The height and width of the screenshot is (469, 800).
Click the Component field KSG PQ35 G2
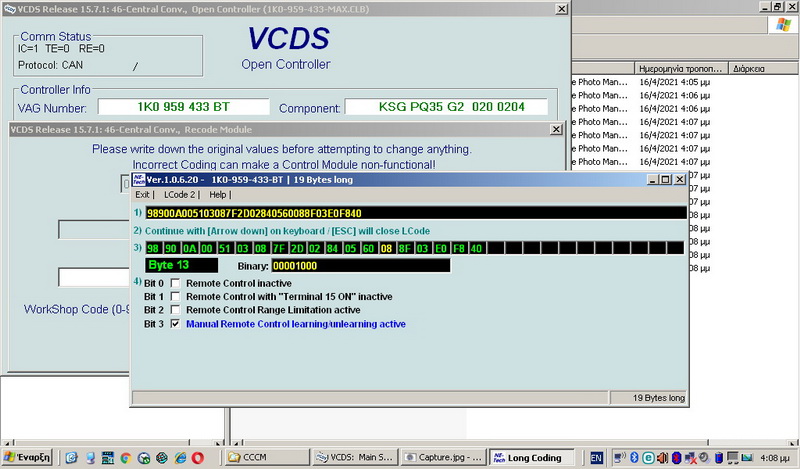tap(446, 107)
